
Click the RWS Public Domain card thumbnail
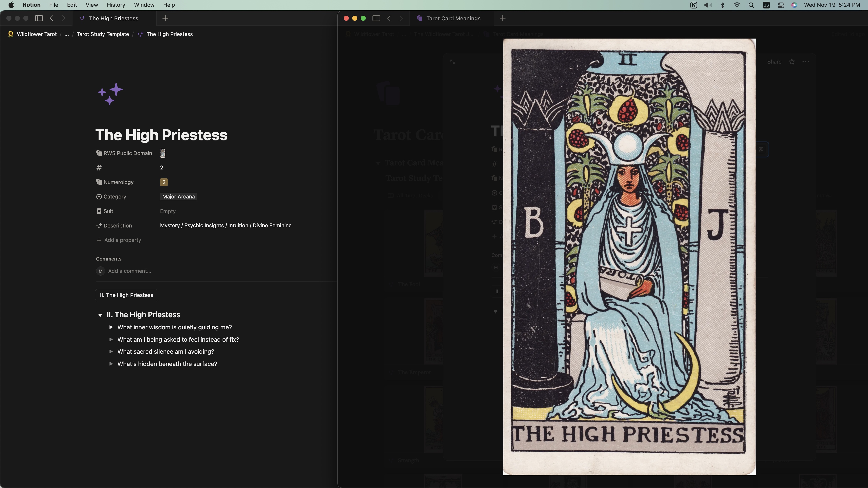click(162, 153)
